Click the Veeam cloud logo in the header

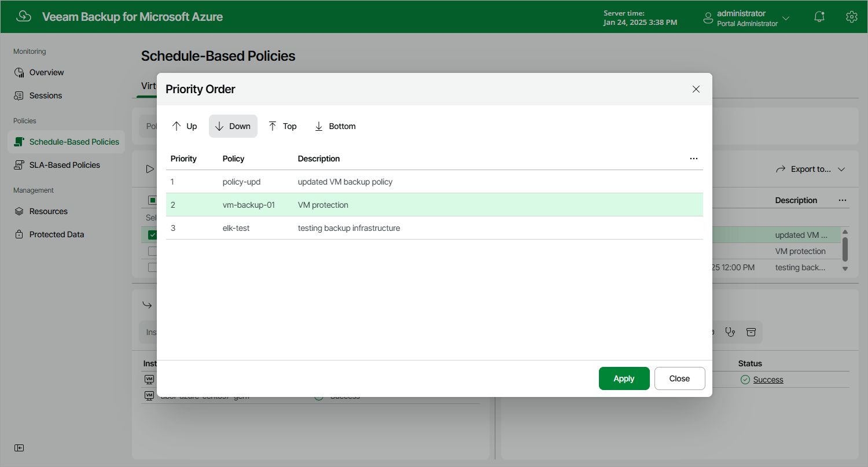point(24,16)
